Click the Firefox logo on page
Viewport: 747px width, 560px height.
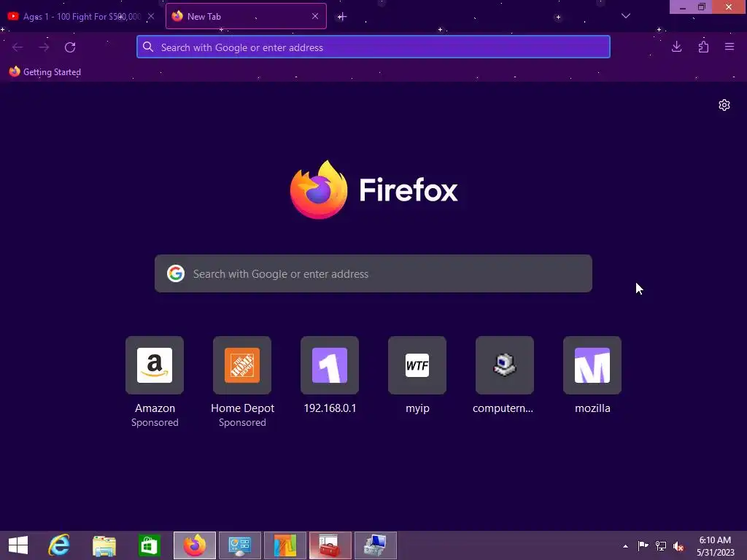coord(373,190)
